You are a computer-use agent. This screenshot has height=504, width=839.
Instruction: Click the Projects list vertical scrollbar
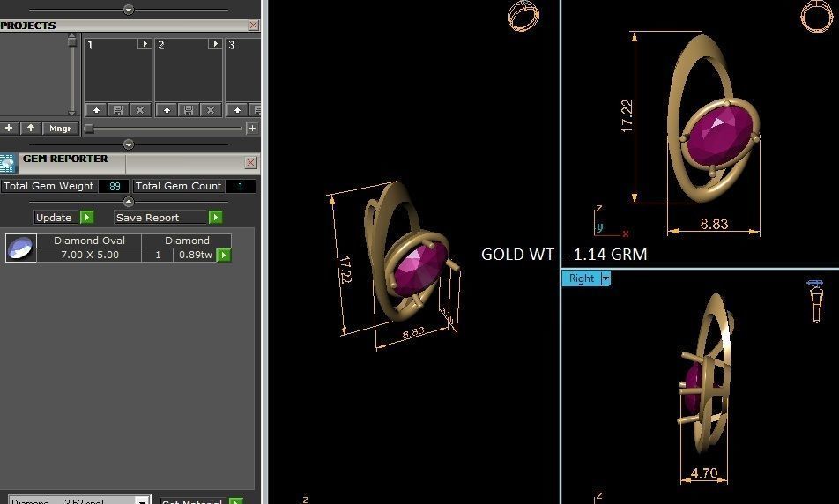(71, 75)
